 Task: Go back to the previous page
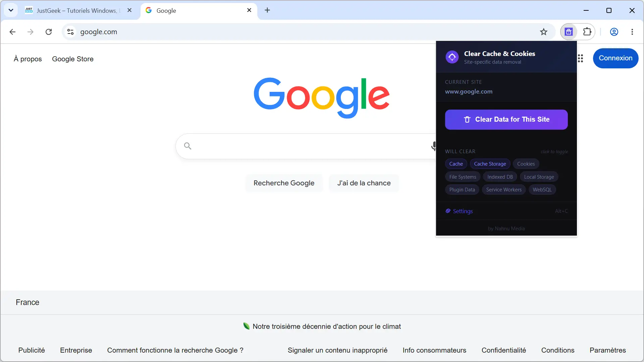pyautogui.click(x=12, y=32)
